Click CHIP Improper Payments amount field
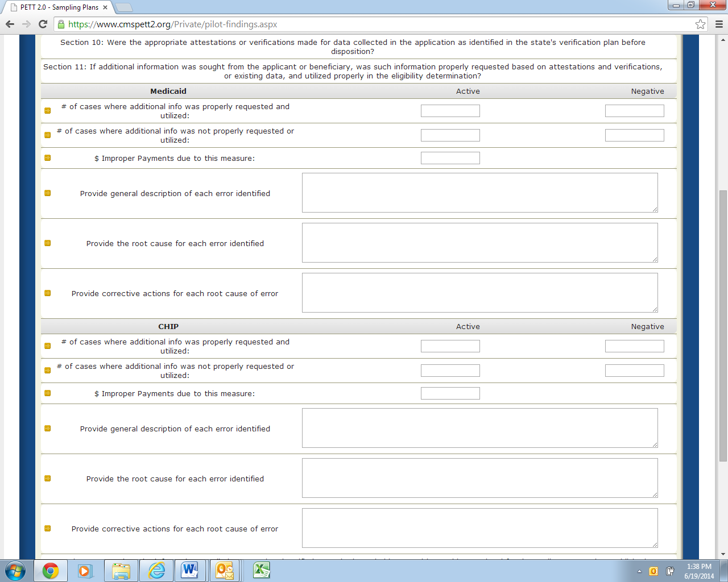This screenshot has width=728, height=582. 450,393
